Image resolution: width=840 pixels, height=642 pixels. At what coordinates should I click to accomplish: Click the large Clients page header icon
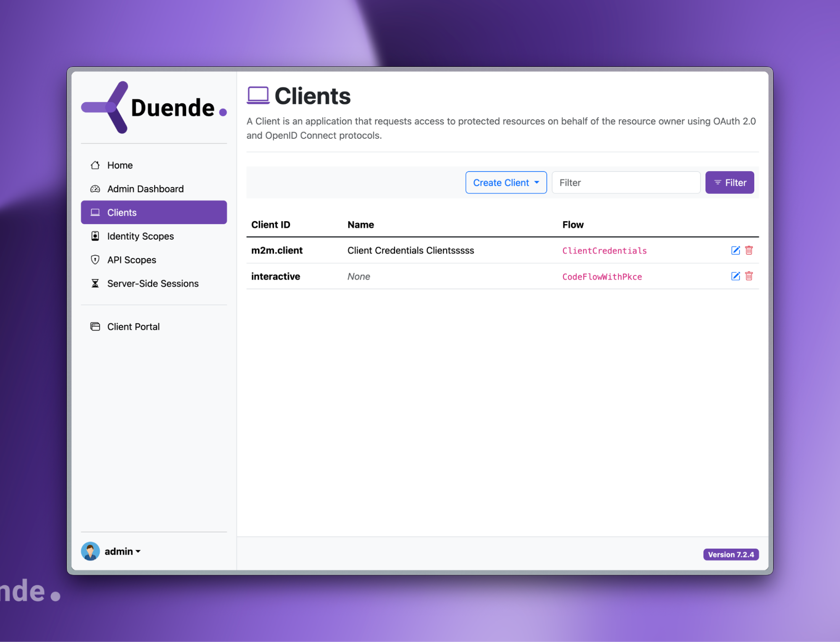pyautogui.click(x=258, y=95)
